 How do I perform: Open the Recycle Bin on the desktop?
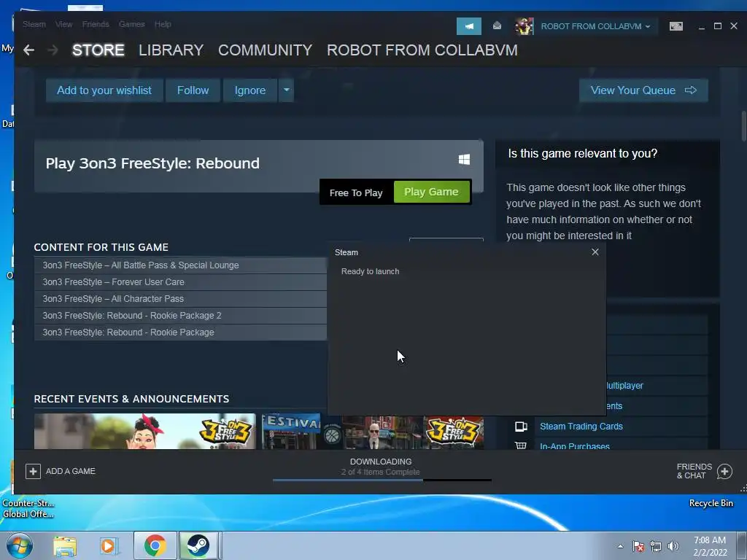click(711, 503)
